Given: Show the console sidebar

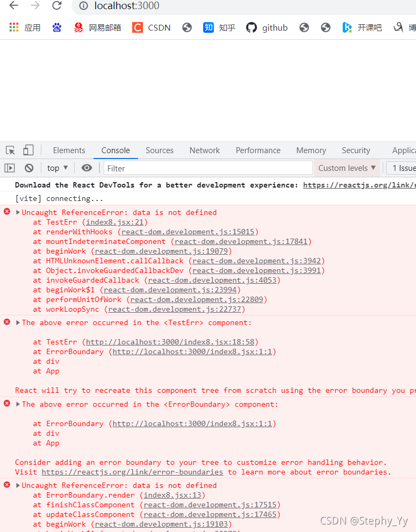Looking at the screenshot, I should 10,168.
